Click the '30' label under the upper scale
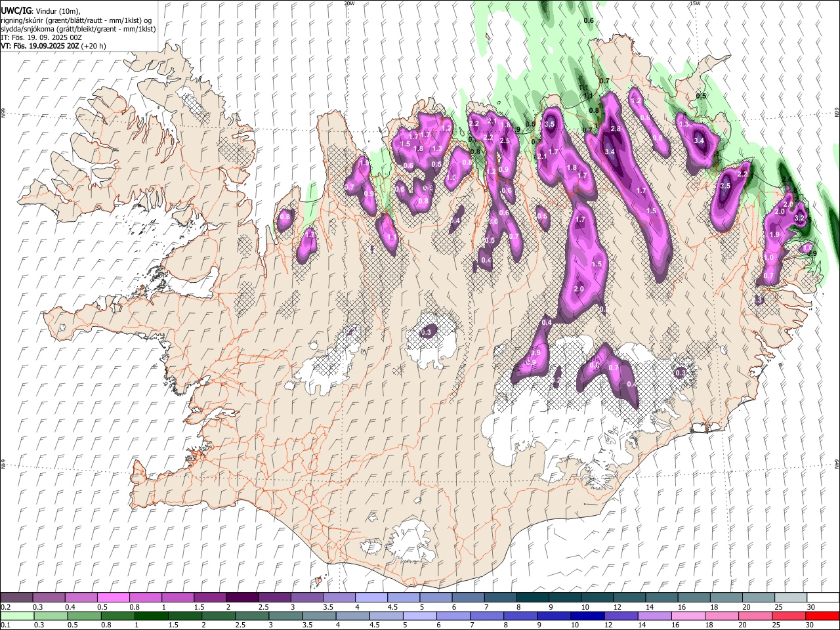Image resolution: width=840 pixels, height=630 pixels. 810,607
